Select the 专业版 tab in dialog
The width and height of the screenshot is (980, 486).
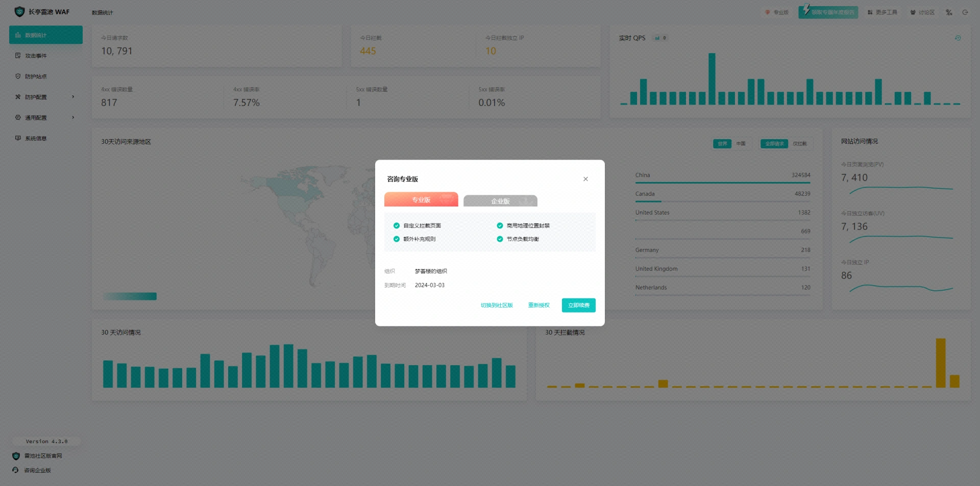[421, 199]
